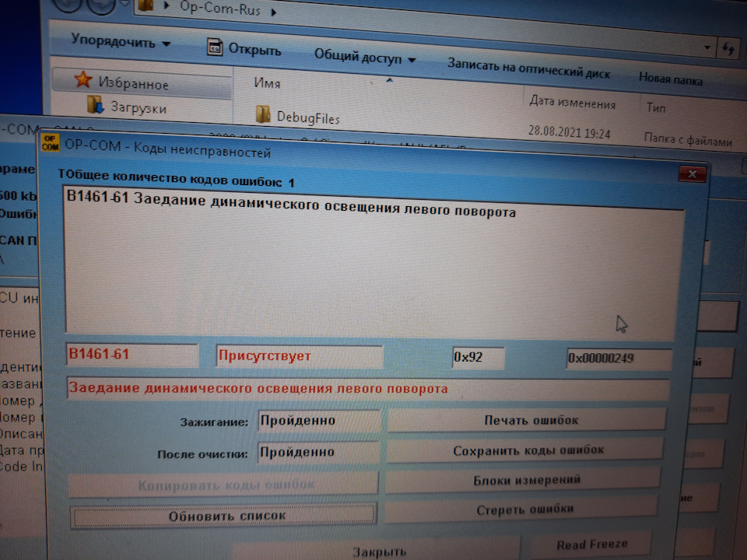Click the Избранное star icon
747x560 pixels.
coord(83,79)
